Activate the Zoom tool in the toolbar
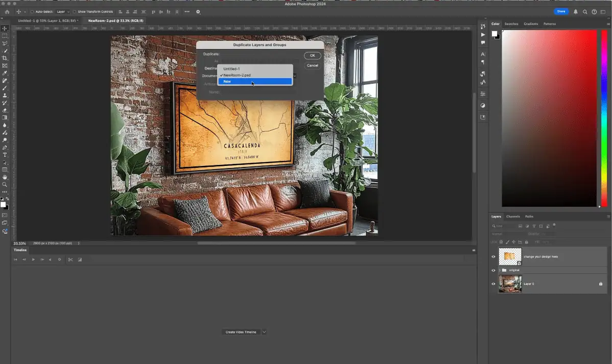The image size is (612, 364). pyautogui.click(x=5, y=184)
